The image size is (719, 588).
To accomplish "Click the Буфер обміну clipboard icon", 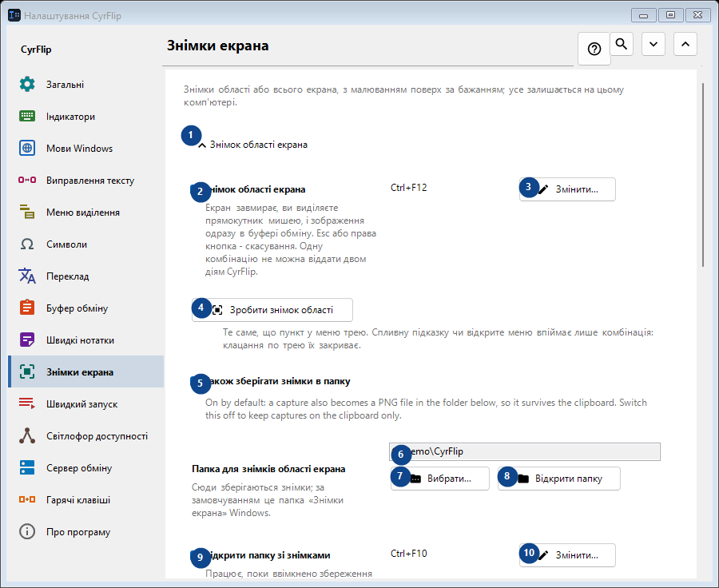I will [x=27, y=308].
